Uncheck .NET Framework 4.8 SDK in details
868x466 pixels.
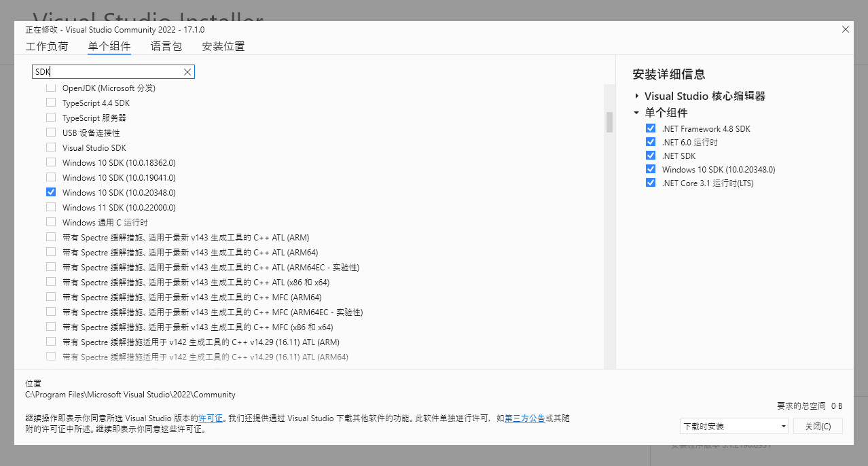tap(651, 128)
